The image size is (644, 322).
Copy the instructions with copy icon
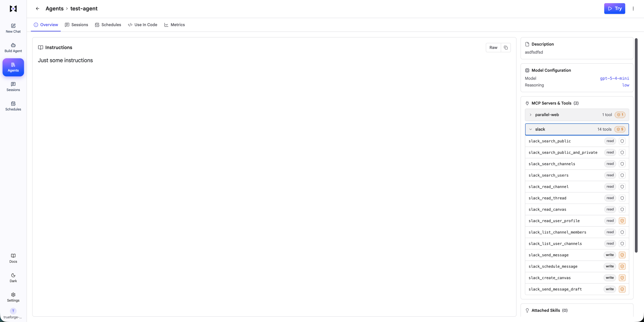point(505,47)
